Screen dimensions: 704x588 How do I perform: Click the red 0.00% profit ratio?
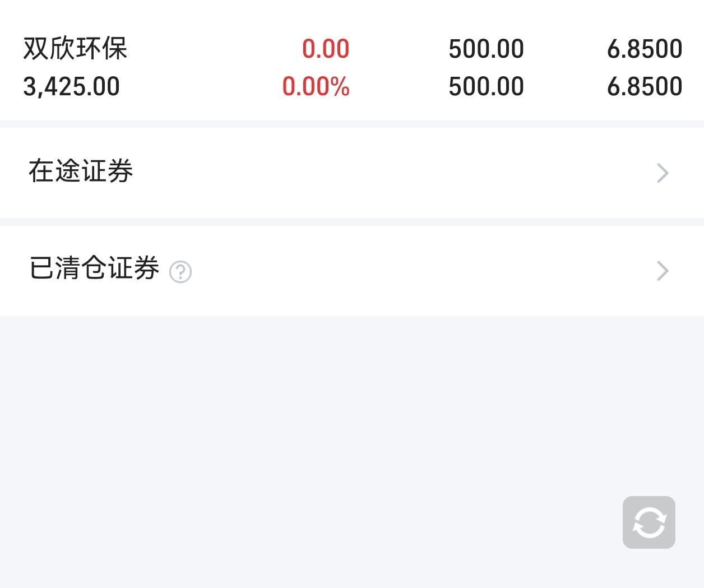pyautogui.click(x=316, y=86)
